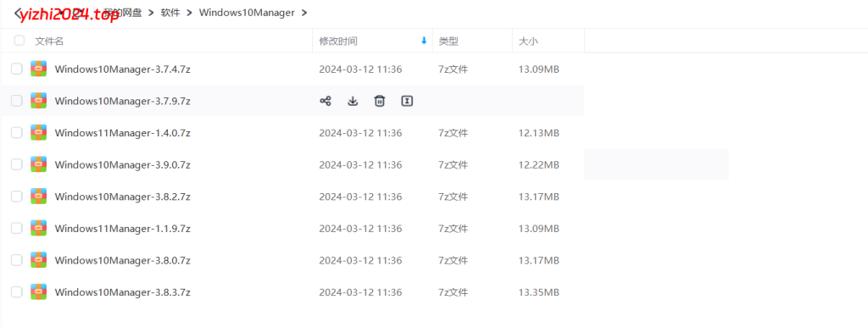This screenshot has width=868, height=327.
Task: Click modified date of Windows10Manager-3.7.4.7z
Action: click(x=360, y=69)
